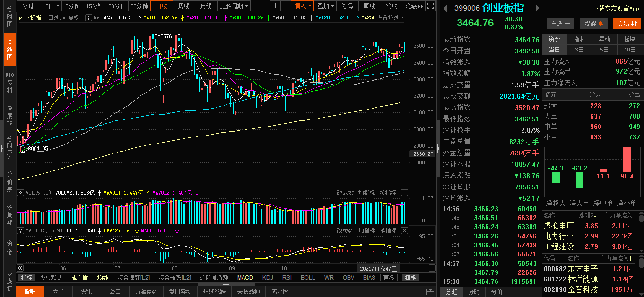
Task: Click the zoom-out minus icon in chart toolbar
Action: (x=286, y=6)
